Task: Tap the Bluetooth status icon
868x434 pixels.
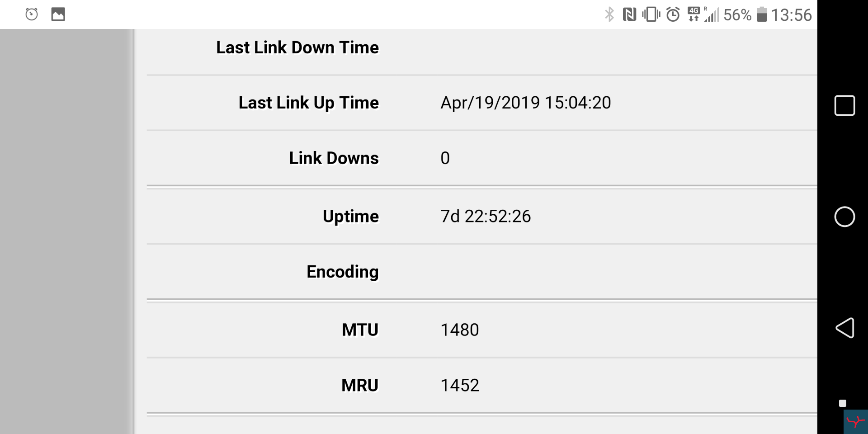Action: tap(609, 14)
